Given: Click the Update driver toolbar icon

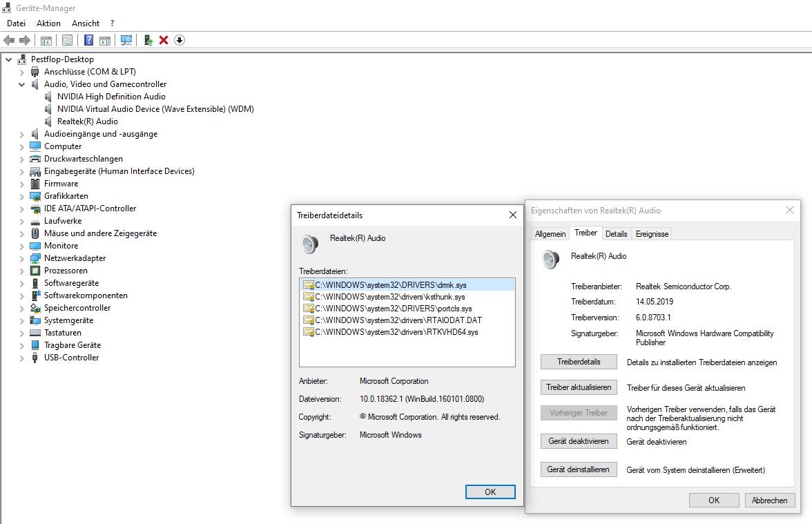Looking at the screenshot, I should point(148,40).
